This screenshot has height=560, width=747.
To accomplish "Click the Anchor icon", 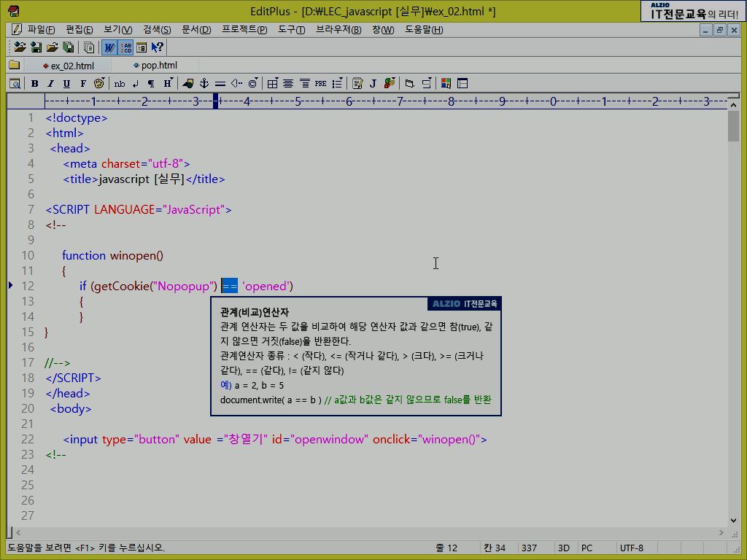I will tap(204, 84).
